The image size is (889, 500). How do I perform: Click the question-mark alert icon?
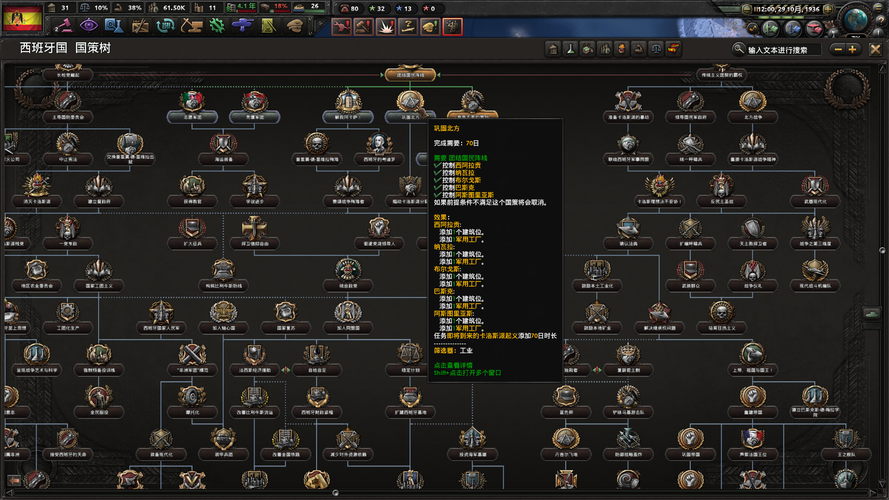click(x=408, y=27)
